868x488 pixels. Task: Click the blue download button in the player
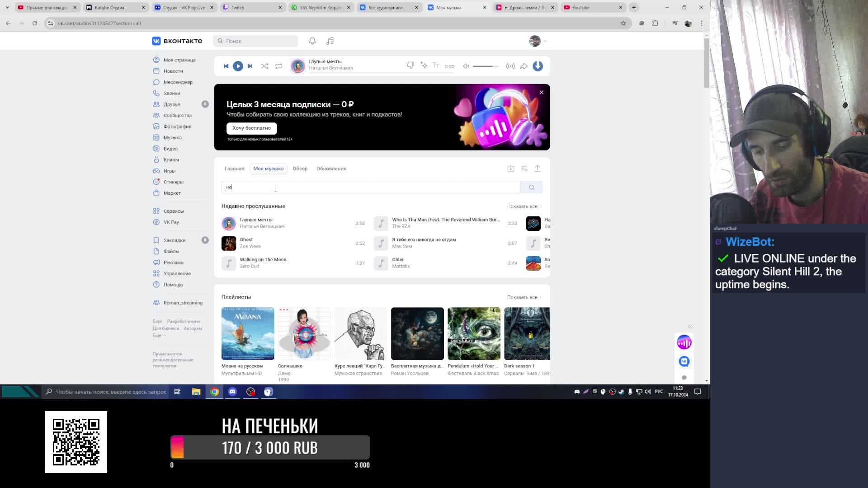(x=538, y=66)
